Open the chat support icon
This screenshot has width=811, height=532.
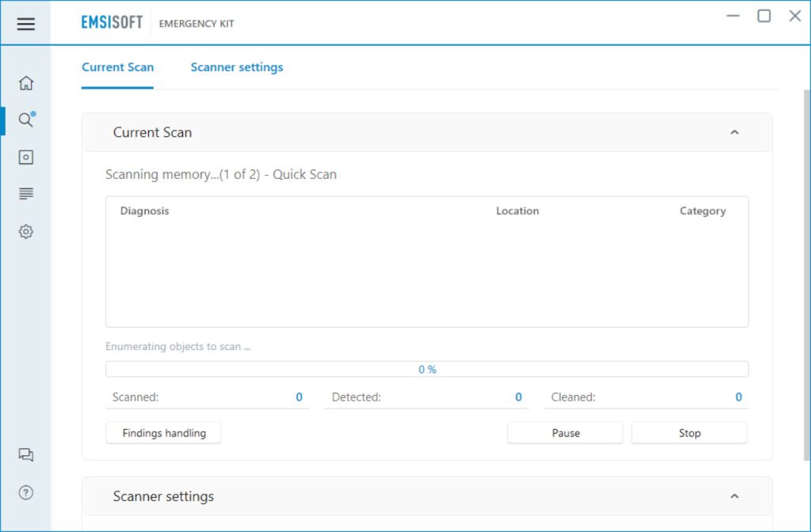pyautogui.click(x=26, y=455)
